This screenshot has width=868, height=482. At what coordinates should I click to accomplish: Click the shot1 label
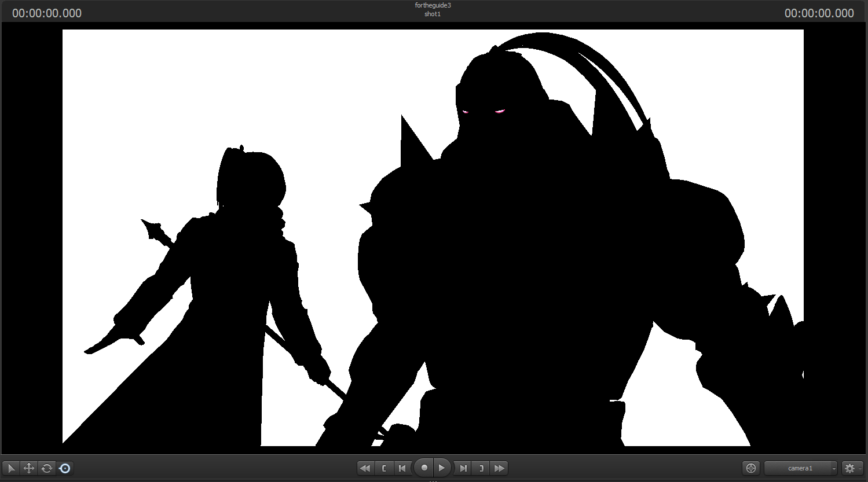pyautogui.click(x=433, y=14)
